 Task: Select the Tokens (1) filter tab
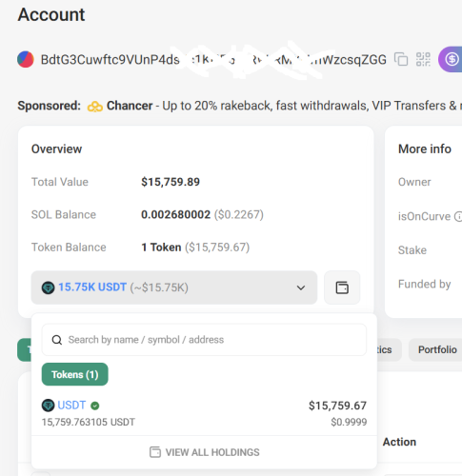[75, 374]
